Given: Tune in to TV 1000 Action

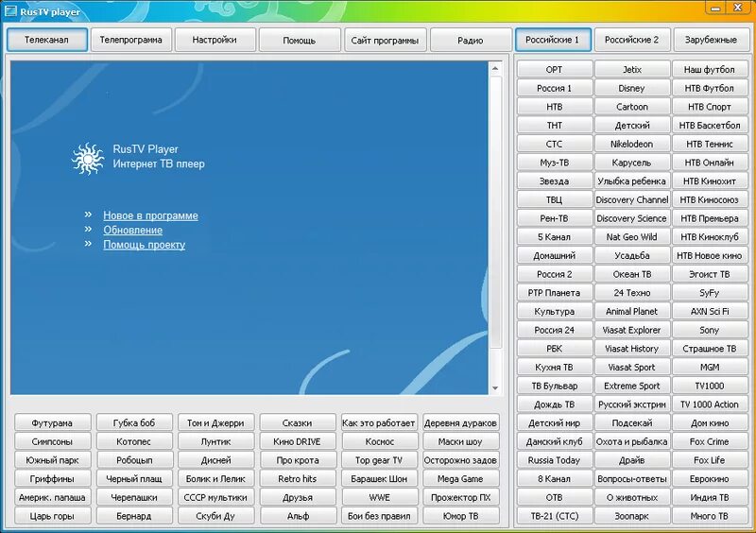Looking at the screenshot, I should click(x=710, y=404).
